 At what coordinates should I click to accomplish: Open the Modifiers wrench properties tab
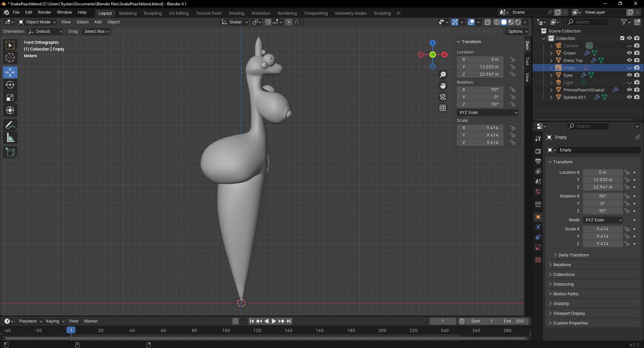pos(538,138)
